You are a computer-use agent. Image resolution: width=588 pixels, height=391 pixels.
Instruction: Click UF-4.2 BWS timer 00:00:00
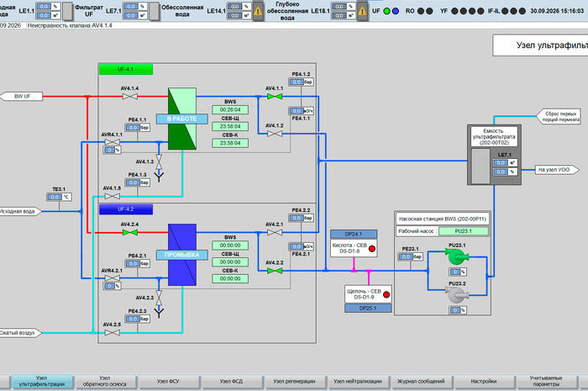pyautogui.click(x=230, y=246)
